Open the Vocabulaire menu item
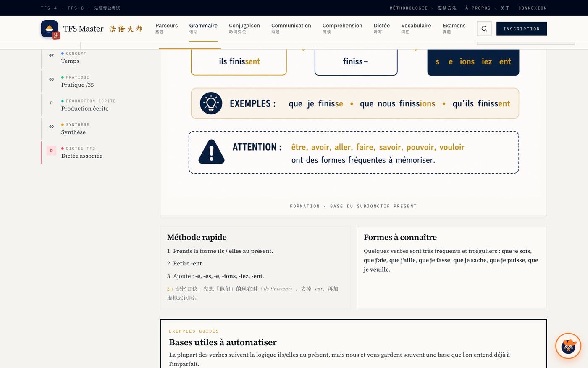The height and width of the screenshot is (368, 588). coord(416,28)
